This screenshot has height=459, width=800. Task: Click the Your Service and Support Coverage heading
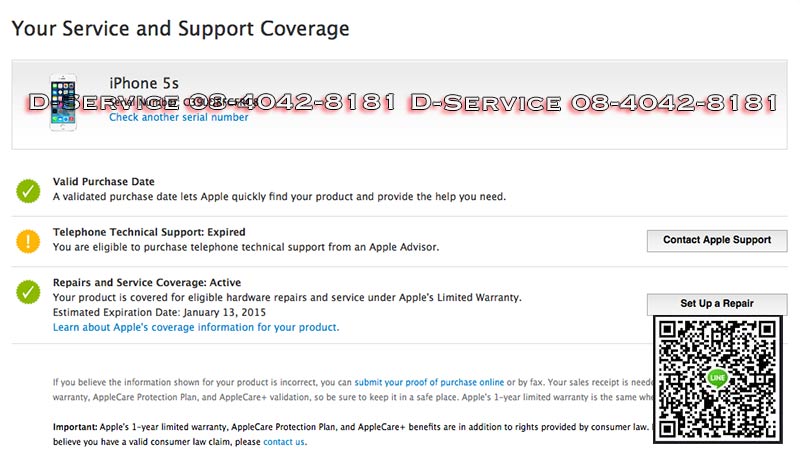tap(181, 28)
